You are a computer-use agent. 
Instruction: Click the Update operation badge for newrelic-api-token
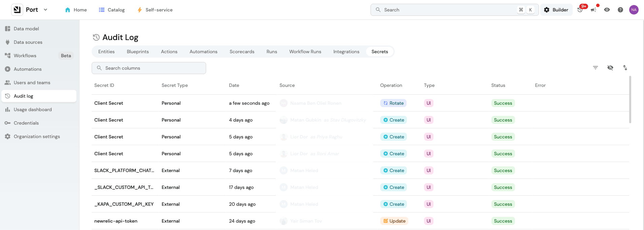pyautogui.click(x=394, y=221)
